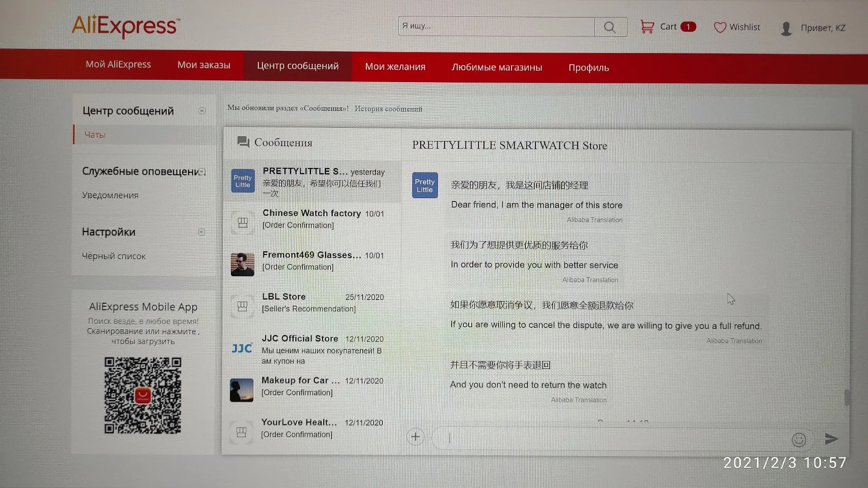
Task: Click JJC preview 'Мы ценим наших покупателей'
Action: pyautogui.click(x=321, y=356)
